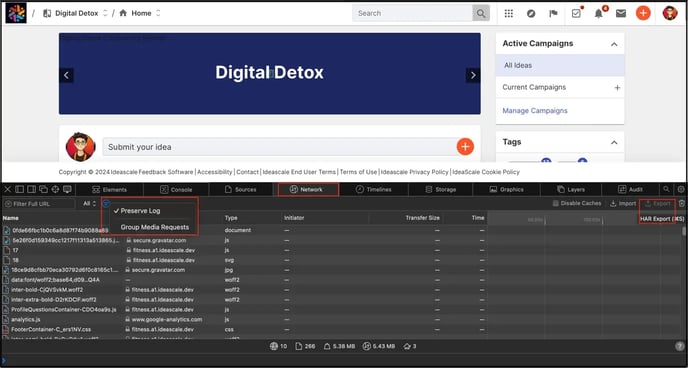Image resolution: width=688 pixels, height=368 pixels.
Task: Collapse the Tags panel
Action: pyautogui.click(x=614, y=142)
